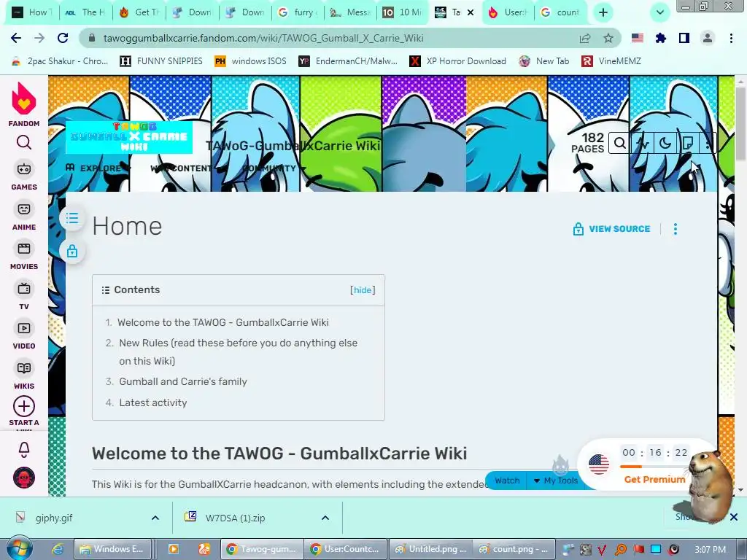747x560 pixels.
Task: Open notifications bell in sidebar
Action: click(24, 449)
